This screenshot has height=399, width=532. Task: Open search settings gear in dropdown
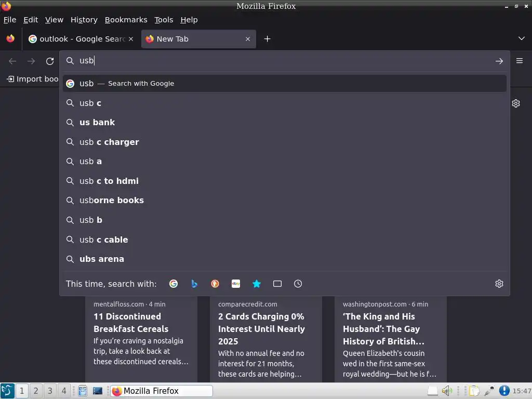[499, 284]
